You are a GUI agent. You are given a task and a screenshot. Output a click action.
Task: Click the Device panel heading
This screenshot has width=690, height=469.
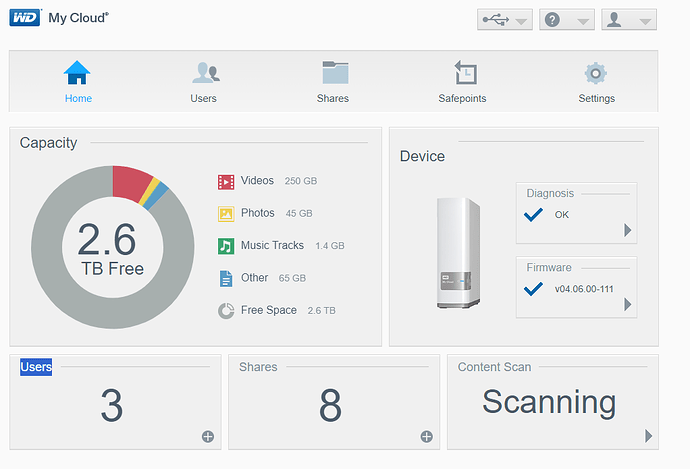tap(422, 156)
